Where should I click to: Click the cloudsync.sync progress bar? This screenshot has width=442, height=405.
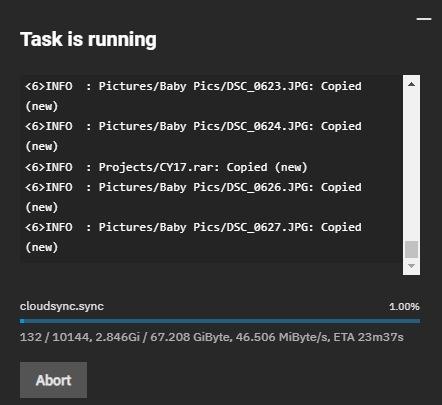pyautogui.click(x=220, y=321)
